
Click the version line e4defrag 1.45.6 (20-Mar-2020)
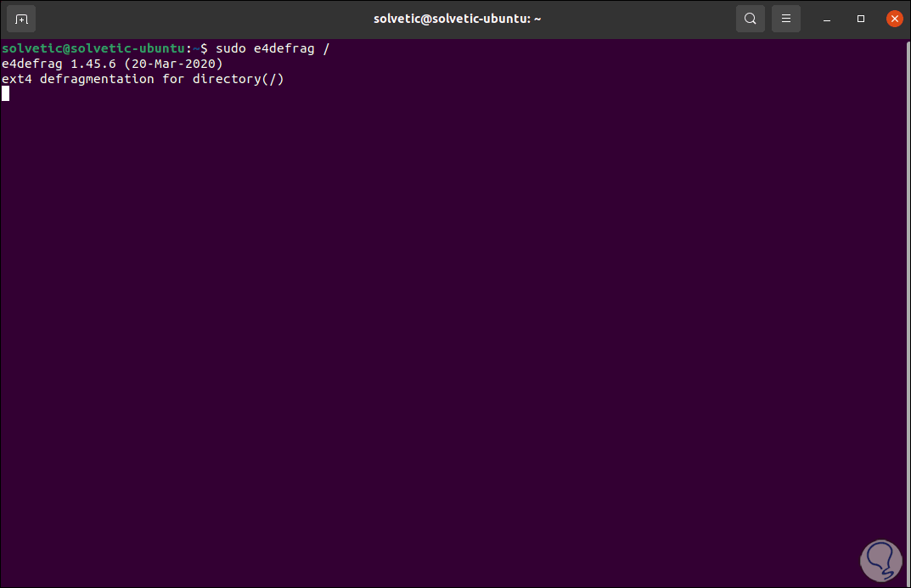(x=112, y=64)
